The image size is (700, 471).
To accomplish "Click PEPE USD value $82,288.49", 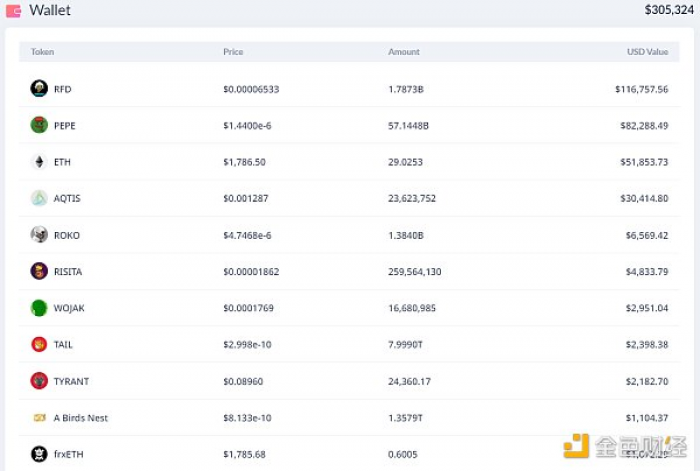I will [x=644, y=126].
